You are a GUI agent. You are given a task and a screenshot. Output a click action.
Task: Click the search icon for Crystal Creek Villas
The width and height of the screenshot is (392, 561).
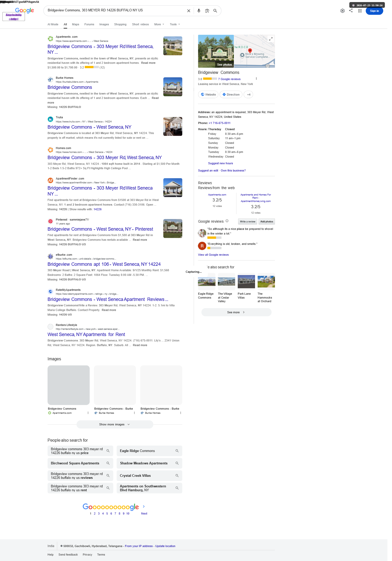(x=177, y=476)
